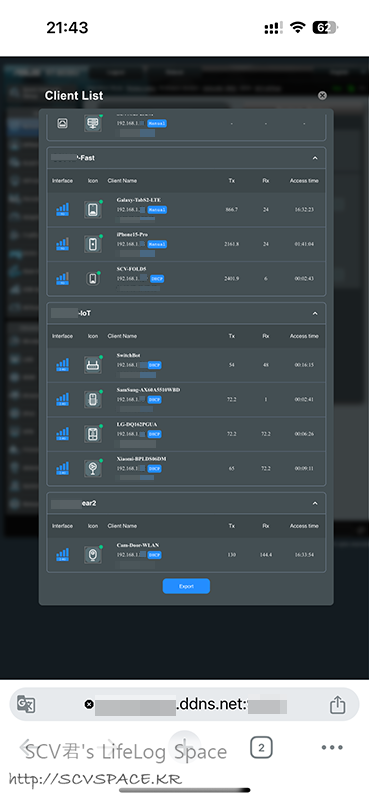Select iPhone15-Pro client name
369x800 pixels.
[133, 235]
